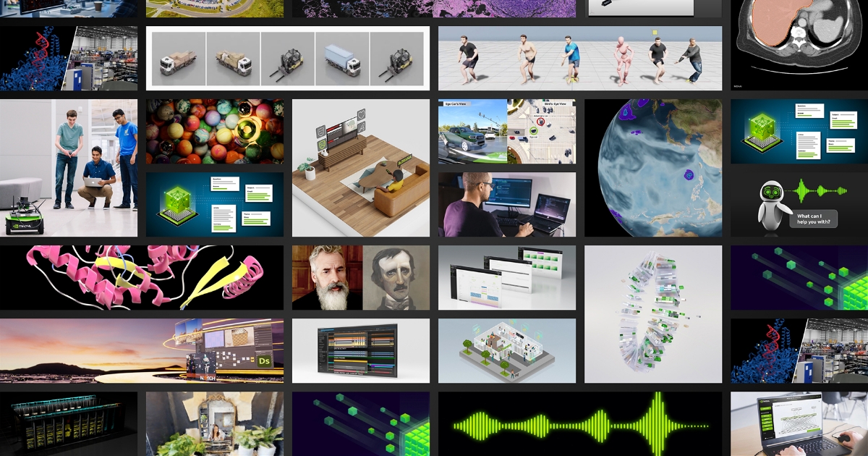Select the isometric office floor plan thumbnail

click(x=507, y=351)
